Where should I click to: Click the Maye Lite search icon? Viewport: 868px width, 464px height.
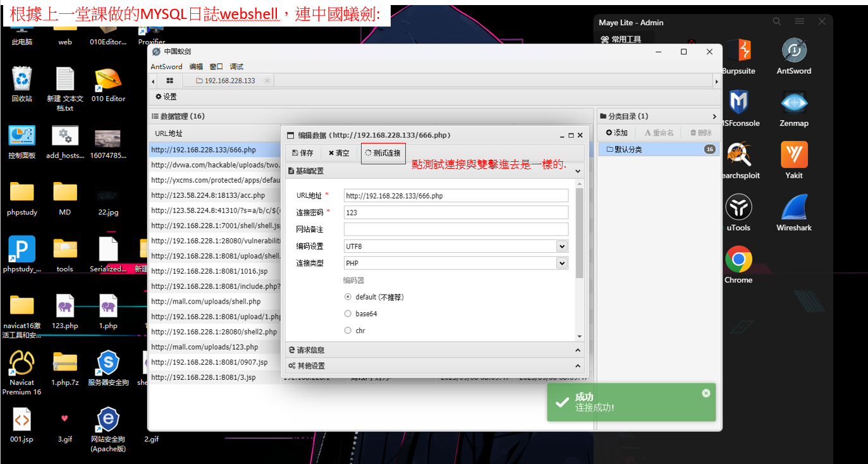(777, 22)
